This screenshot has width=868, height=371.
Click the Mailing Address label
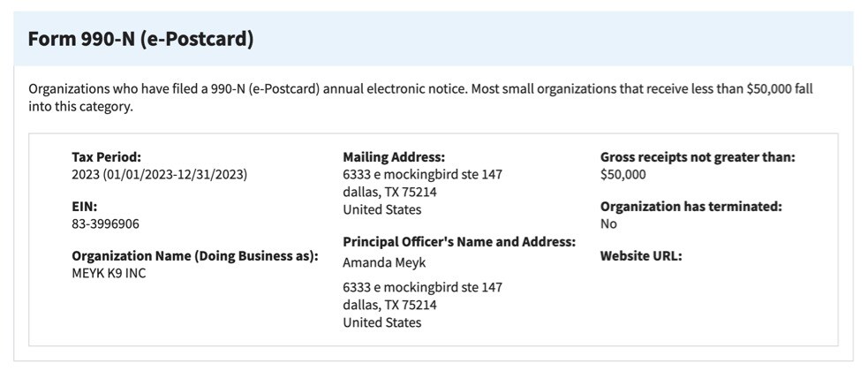tap(394, 157)
